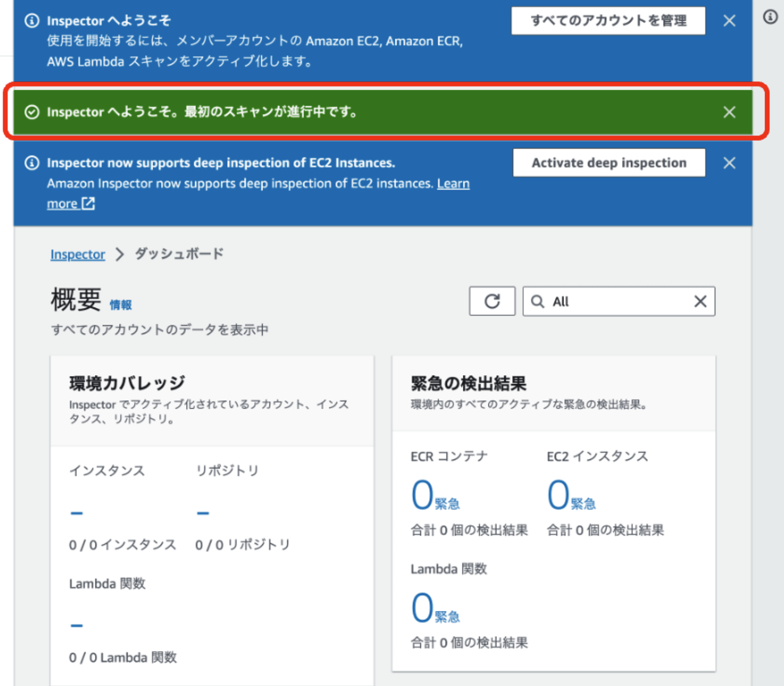
Task: Click the Lambda 関数 coverage dash value
Action: click(x=77, y=626)
